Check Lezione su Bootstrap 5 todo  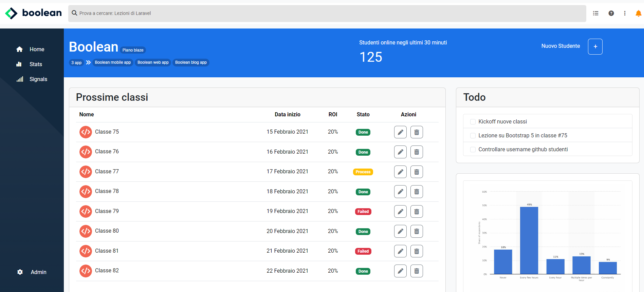[x=473, y=136]
